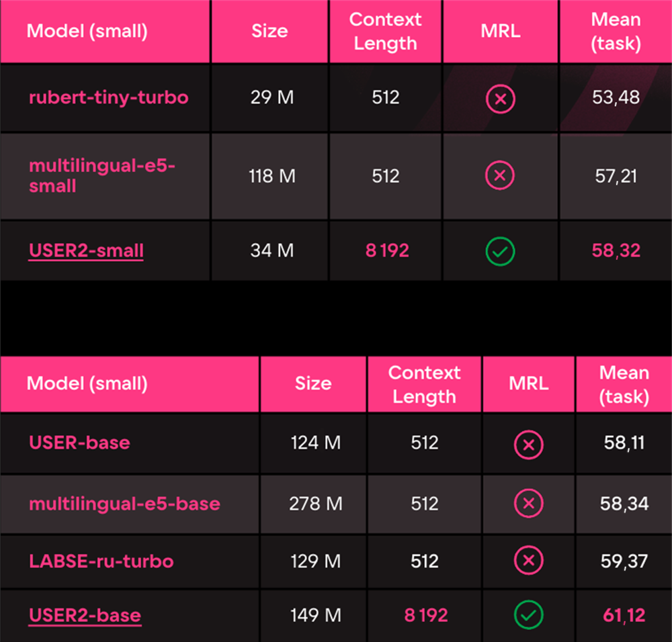Click the 61,12 mean score cell
This screenshot has width=672, height=642.
click(624, 615)
